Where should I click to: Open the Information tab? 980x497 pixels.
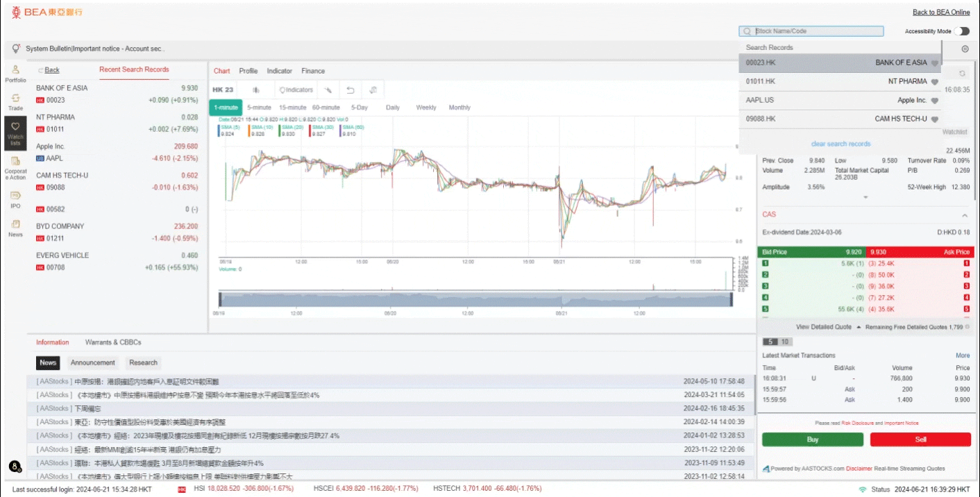[x=53, y=342]
